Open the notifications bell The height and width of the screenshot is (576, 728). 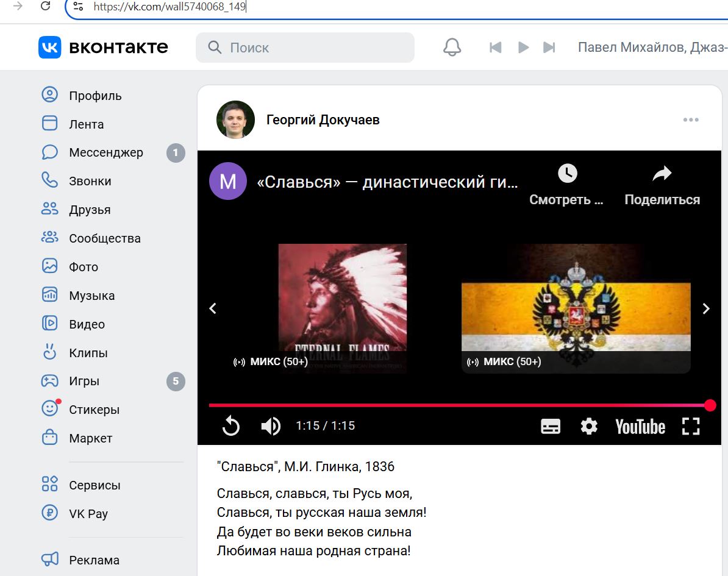pos(452,48)
